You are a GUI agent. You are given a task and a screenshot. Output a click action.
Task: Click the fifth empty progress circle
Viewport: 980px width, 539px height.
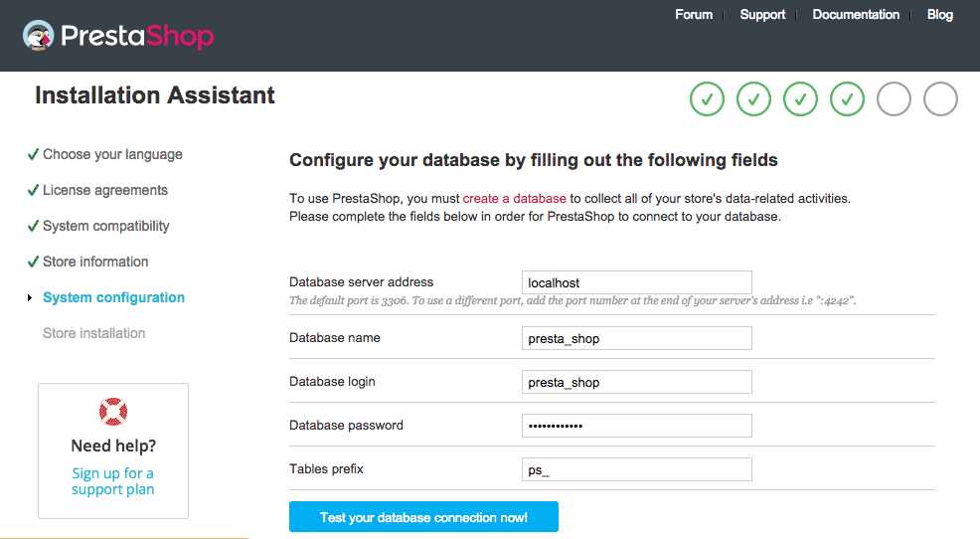click(x=894, y=99)
